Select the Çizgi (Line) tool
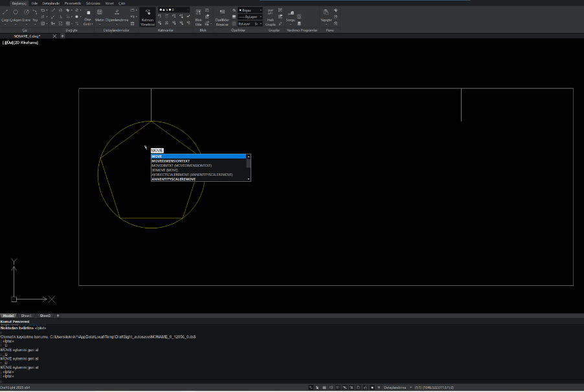Image resolution: width=584 pixels, height=392 pixels. point(5,13)
